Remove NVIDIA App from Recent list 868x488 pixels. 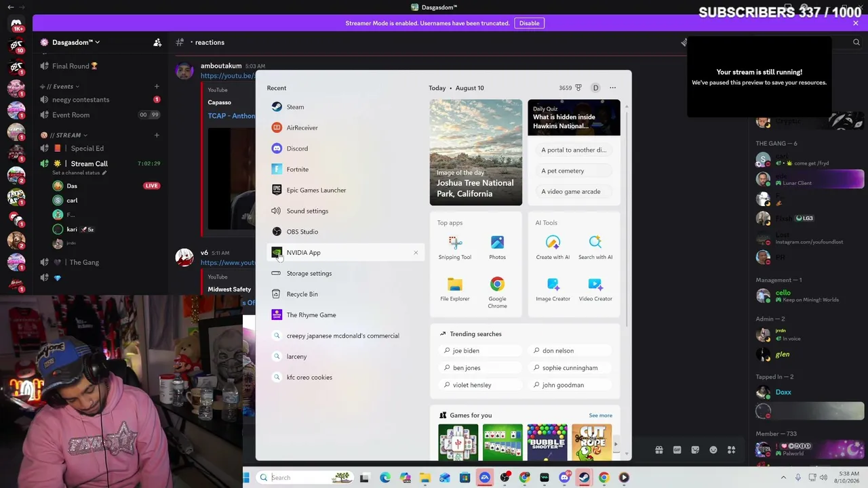click(x=416, y=253)
